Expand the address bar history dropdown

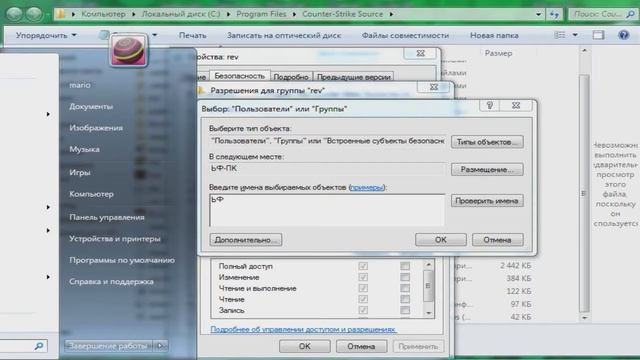click(538, 14)
